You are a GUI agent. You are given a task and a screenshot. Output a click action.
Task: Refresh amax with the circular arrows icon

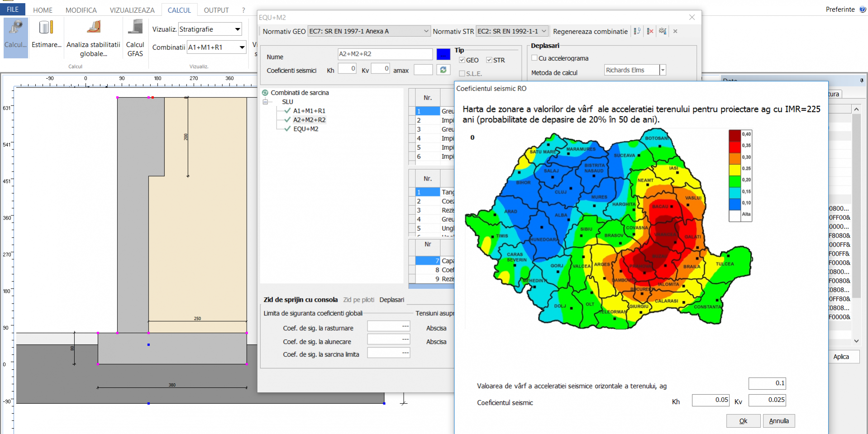pyautogui.click(x=443, y=70)
